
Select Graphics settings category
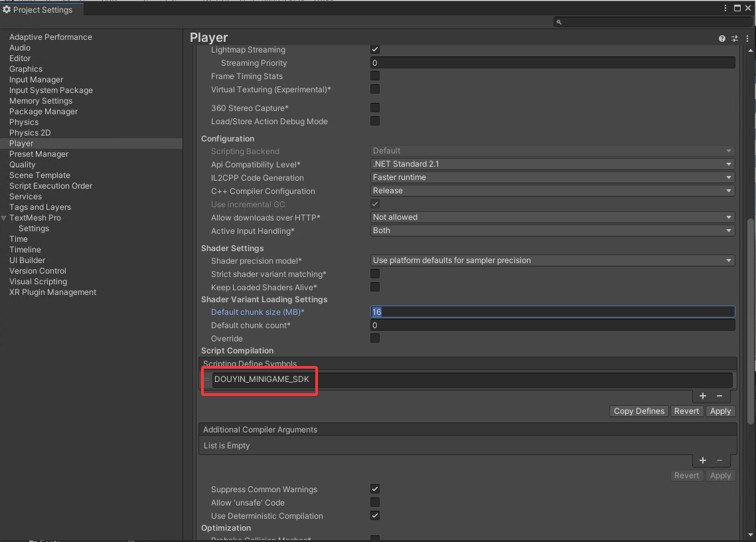[25, 69]
